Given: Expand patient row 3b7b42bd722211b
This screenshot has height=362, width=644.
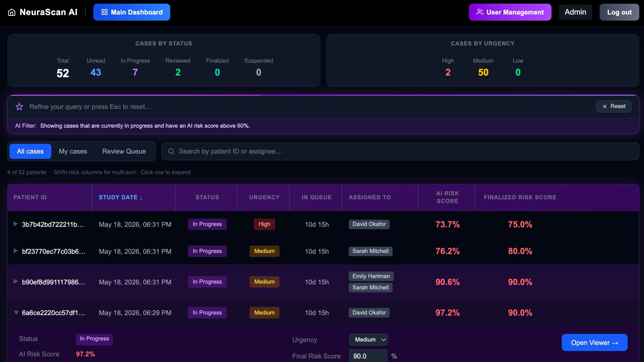Looking at the screenshot, I should click(16, 224).
